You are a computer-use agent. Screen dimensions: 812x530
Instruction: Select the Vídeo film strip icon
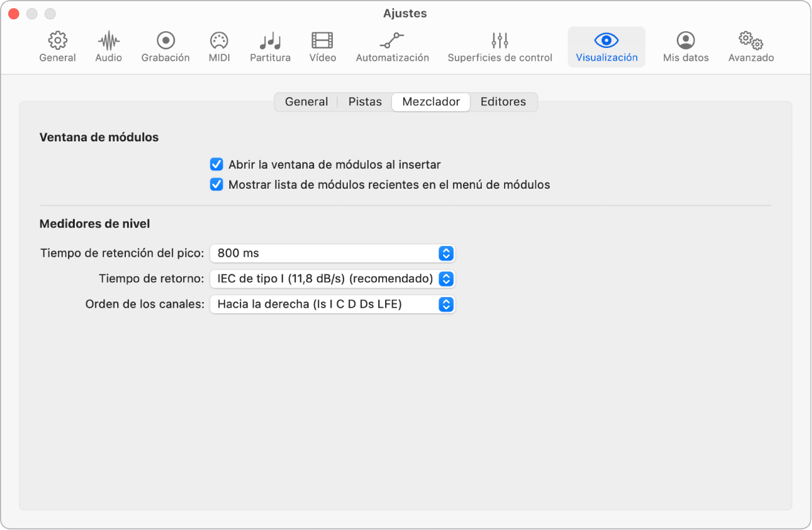pos(322,41)
